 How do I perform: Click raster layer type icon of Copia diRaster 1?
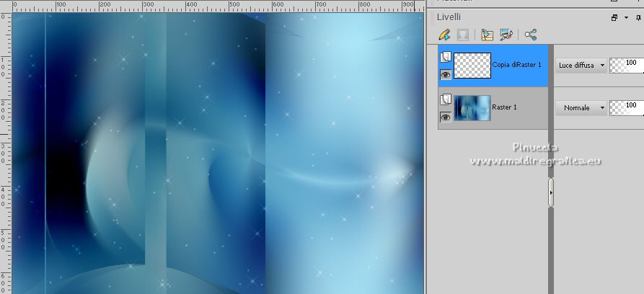[446, 57]
